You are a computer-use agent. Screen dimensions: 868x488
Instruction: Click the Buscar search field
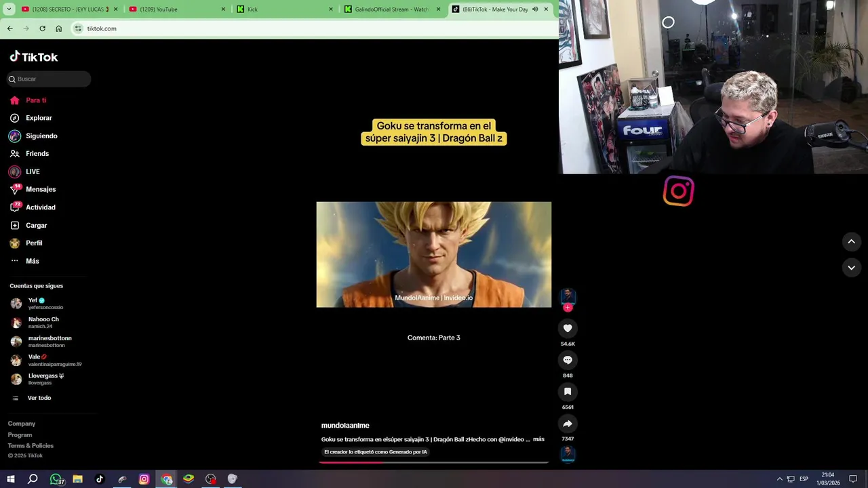click(x=49, y=79)
